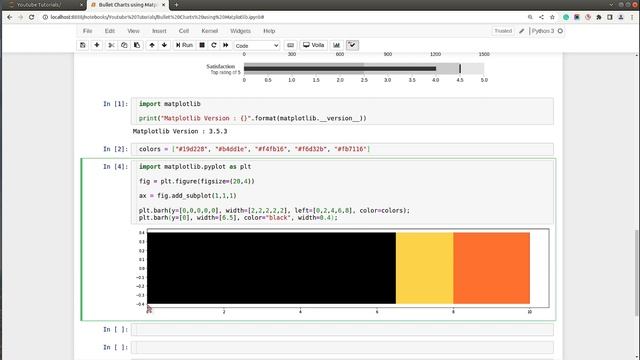The width and height of the screenshot is (640, 360).
Task: Open the Kernel menu
Action: [210, 31]
